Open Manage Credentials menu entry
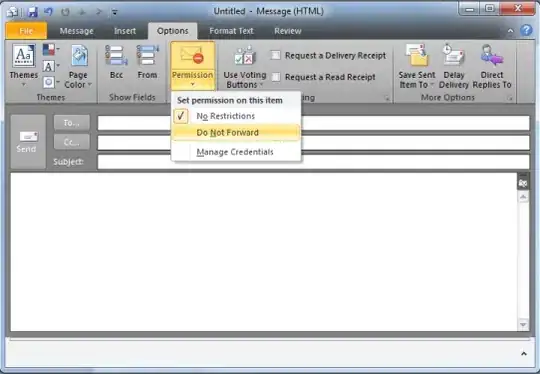 pyautogui.click(x=236, y=152)
